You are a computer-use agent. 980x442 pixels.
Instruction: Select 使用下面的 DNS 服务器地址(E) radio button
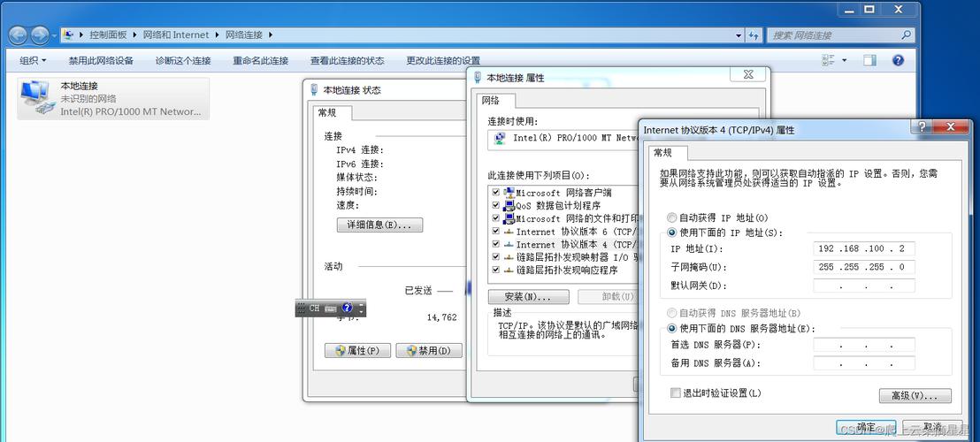[672, 328]
